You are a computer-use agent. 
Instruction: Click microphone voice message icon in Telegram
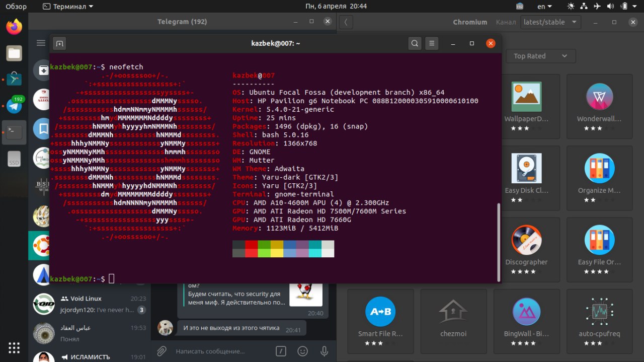click(x=325, y=351)
